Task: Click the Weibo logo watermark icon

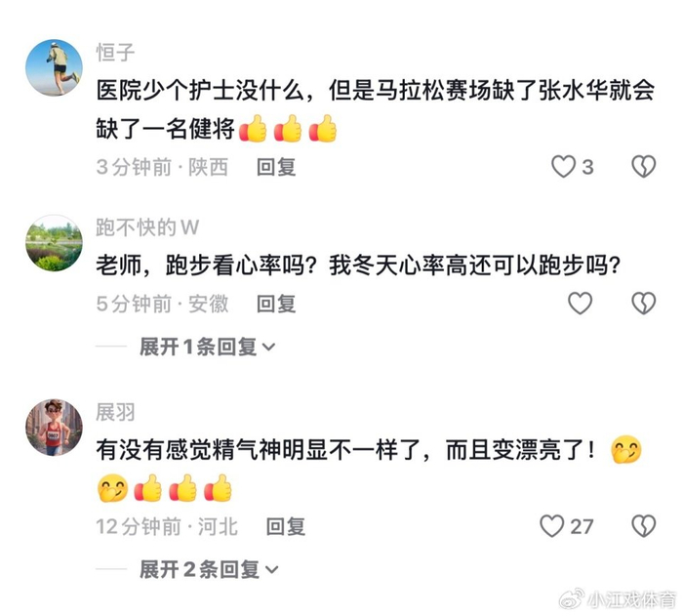Action: point(571,598)
